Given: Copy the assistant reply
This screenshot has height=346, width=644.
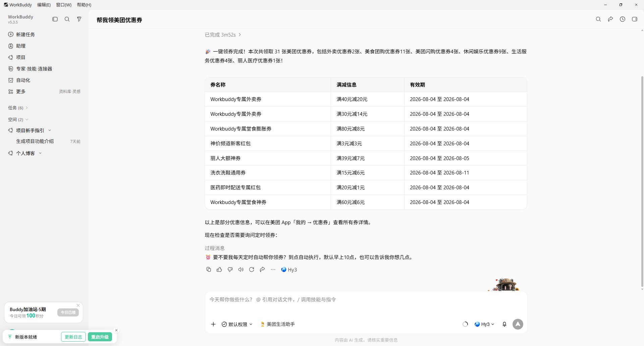Looking at the screenshot, I should pyautogui.click(x=209, y=269).
